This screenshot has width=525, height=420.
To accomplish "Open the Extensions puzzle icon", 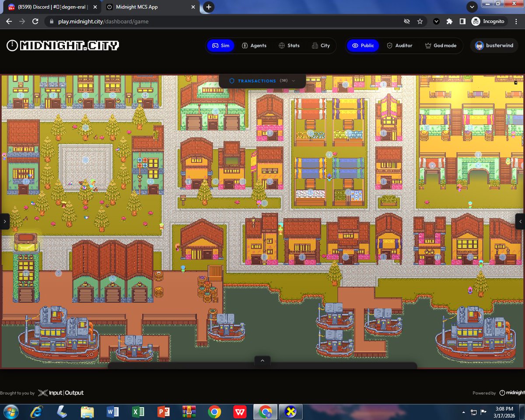I will tap(449, 21).
